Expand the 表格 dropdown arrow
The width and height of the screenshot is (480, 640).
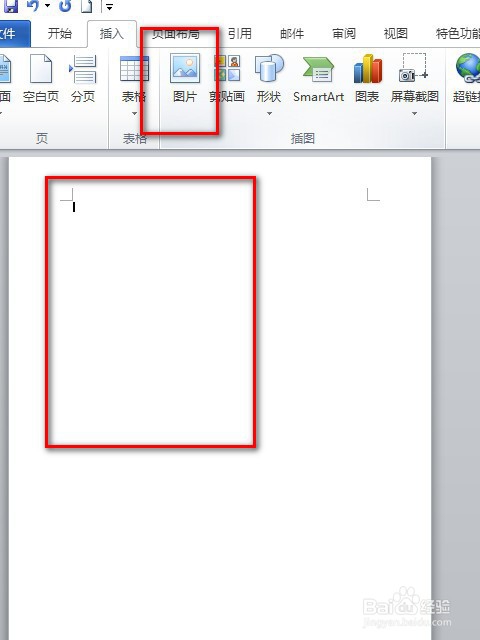[134, 113]
